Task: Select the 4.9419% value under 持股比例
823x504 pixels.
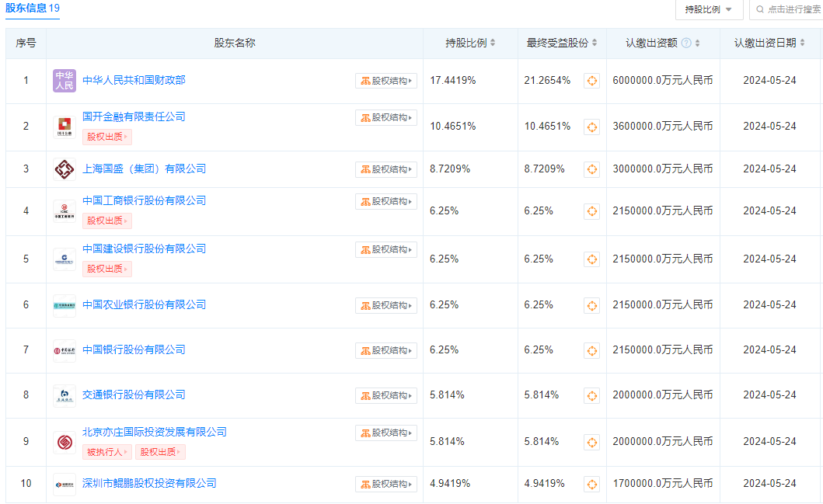Action: click(x=450, y=484)
